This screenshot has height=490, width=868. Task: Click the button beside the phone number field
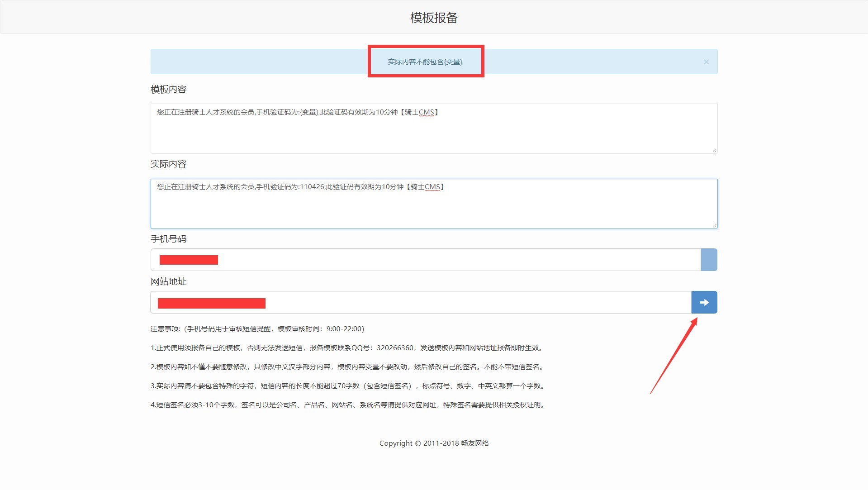tap(709, 260)
